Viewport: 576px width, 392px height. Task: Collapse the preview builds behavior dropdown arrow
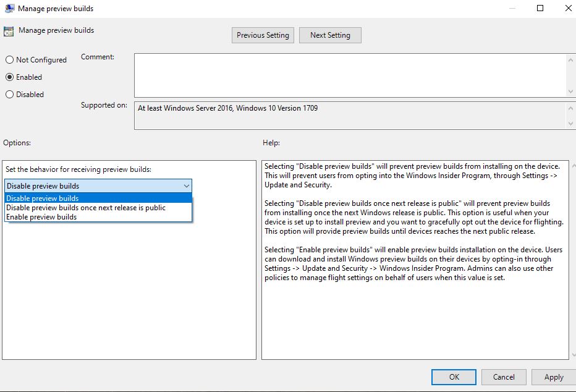186,186
